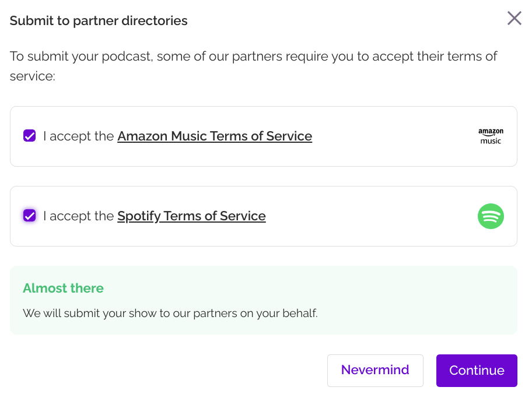Click the word "service:" ending the intro text
The height and width of the screenshot is (394, 532).
(32, 76)
